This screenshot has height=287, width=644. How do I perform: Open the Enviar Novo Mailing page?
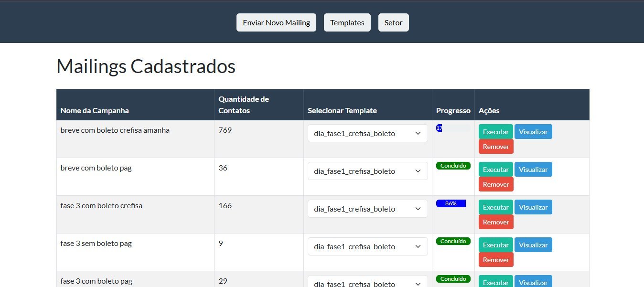[x=276, y=22]
